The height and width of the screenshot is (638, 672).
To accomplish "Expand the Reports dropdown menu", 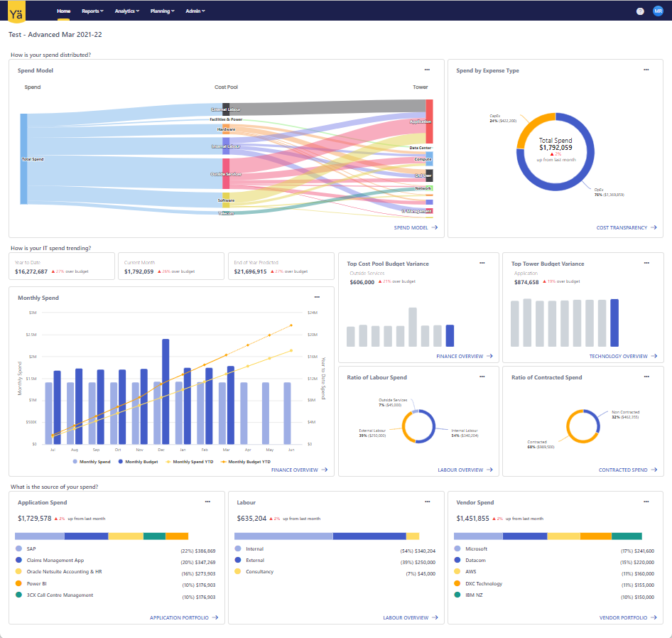I will point(92,11).
